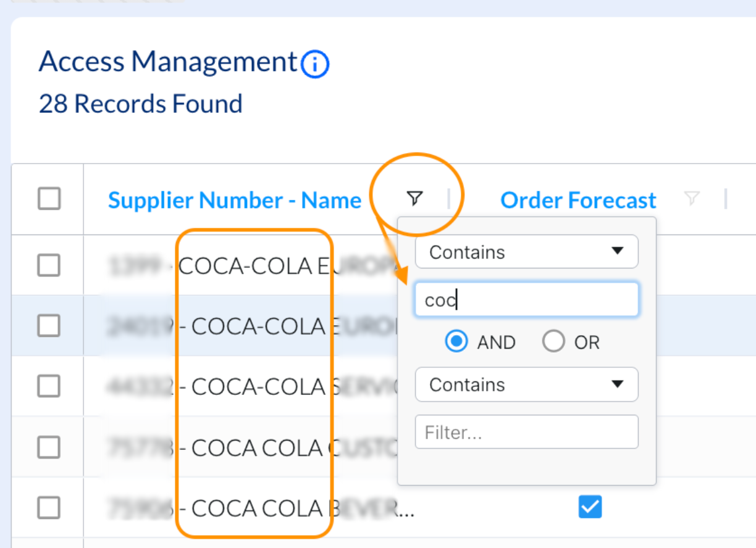756x548 pixels.
Task: Tick the select-all checkbox in the table header
Action: 49,199
